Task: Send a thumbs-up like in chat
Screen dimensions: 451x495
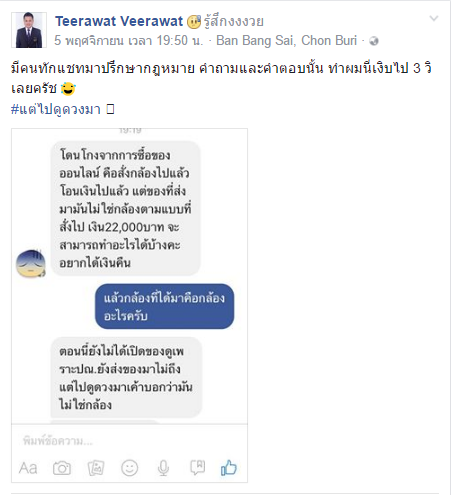Action: coord(229,467)
